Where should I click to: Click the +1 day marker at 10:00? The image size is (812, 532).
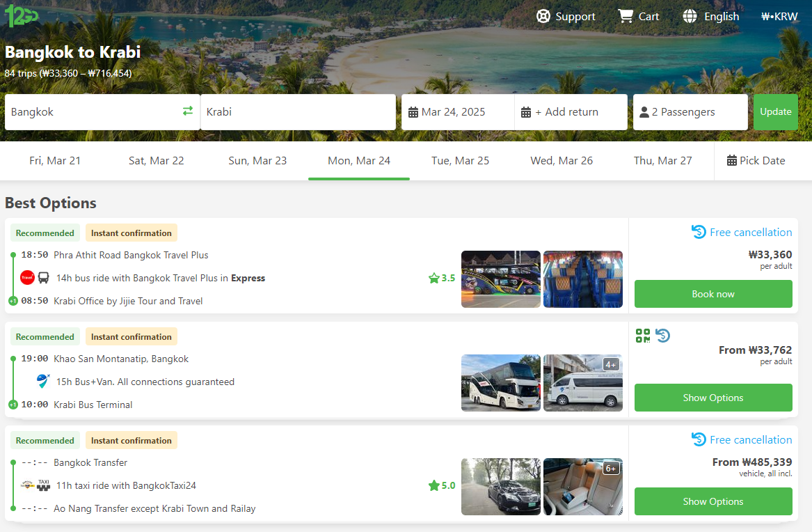pyautogui.click(x=13, y=405)
